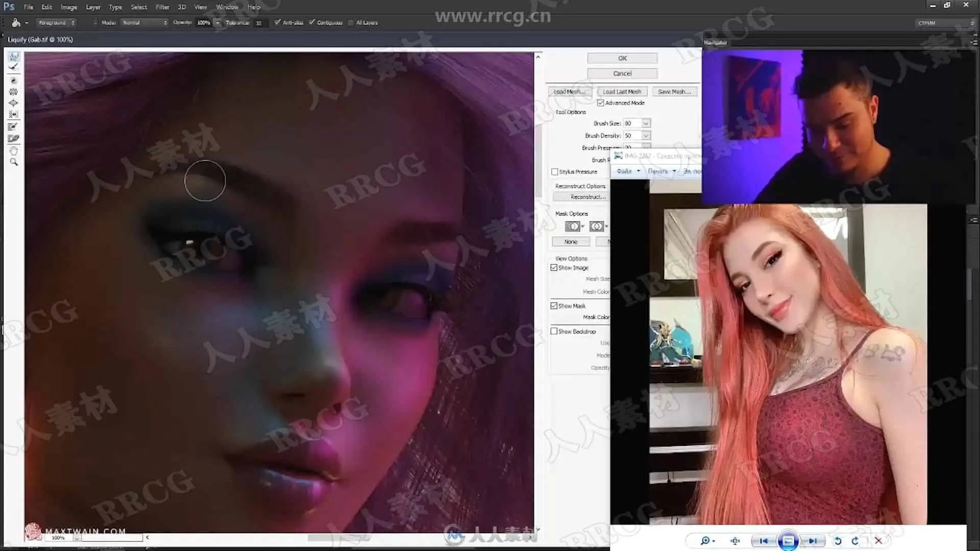Click Cancel in Liquify dialog
Screen dimensions: 980x551
(x=622, y=73)
